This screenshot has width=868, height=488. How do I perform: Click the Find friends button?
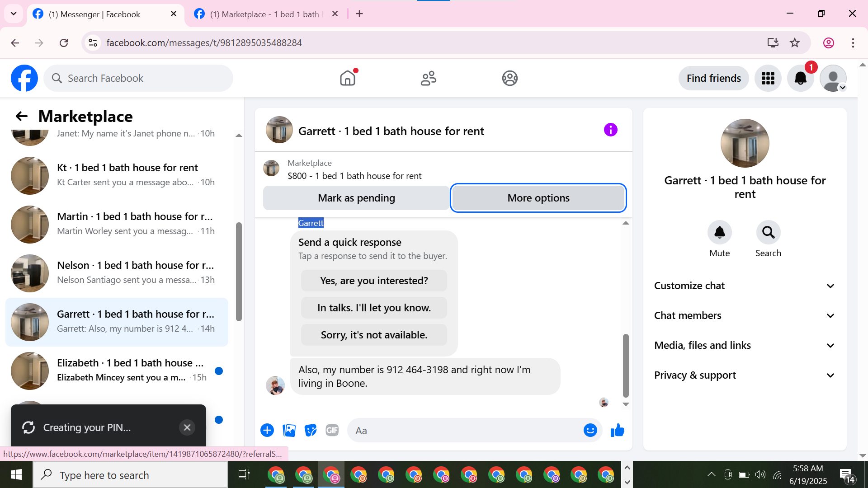(713, 78)
